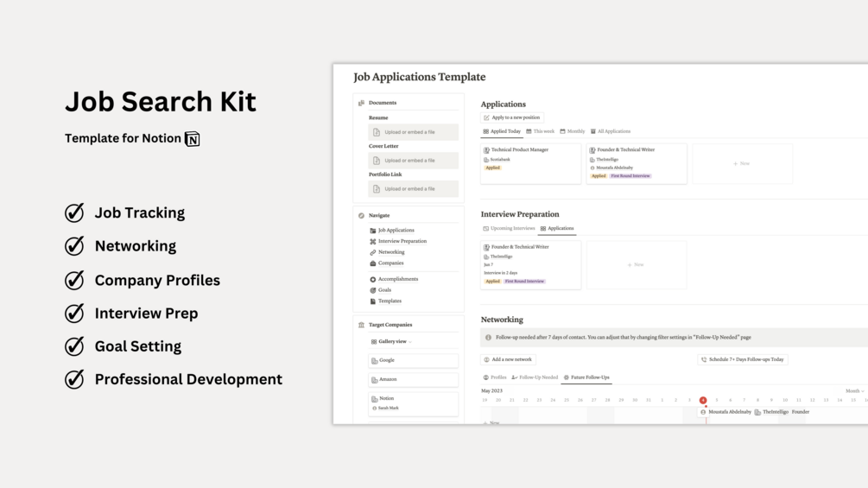
Task: Click the Job Applications Template page title
Action: (x=419, y=77)
